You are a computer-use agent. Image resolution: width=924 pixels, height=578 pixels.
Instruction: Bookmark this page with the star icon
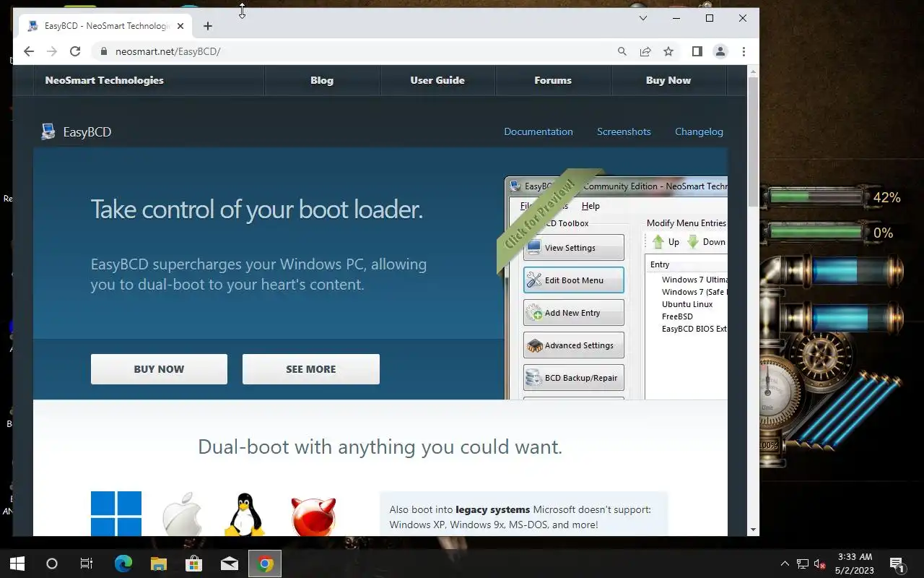pos(668,51)
